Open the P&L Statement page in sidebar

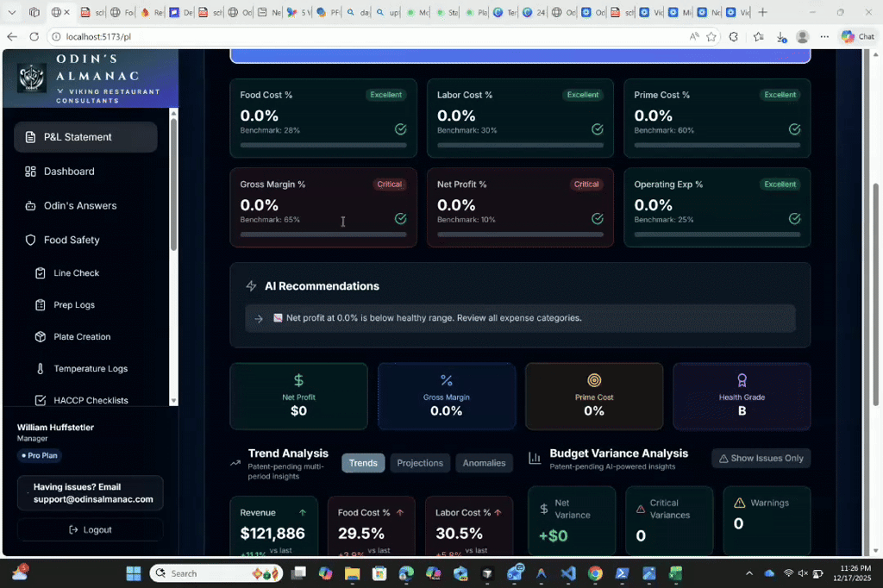(85, 137)
